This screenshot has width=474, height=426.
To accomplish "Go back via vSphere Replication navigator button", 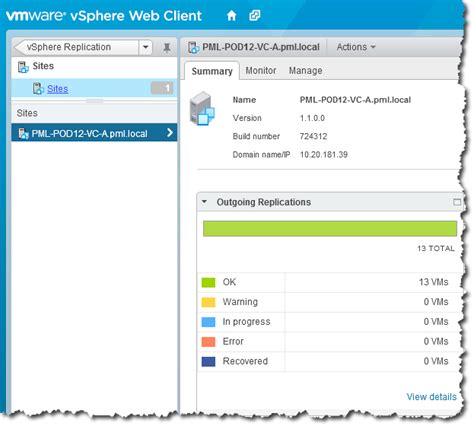I will (77, 47).
